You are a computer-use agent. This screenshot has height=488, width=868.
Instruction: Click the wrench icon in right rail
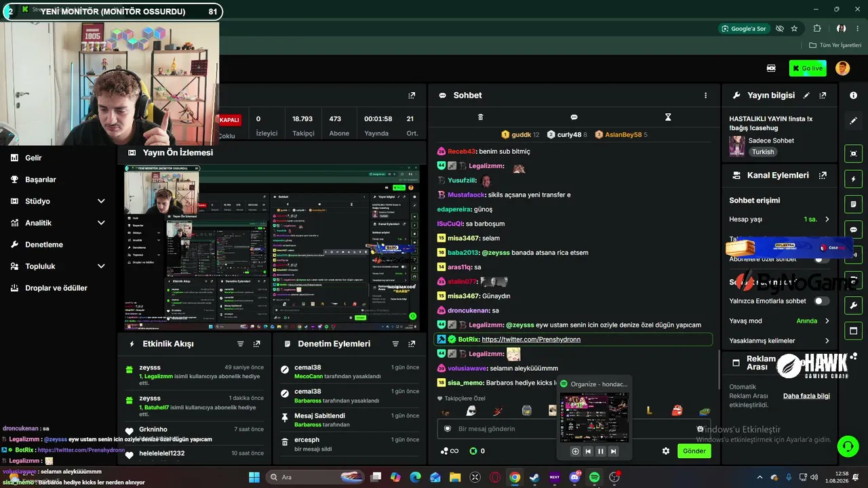coord(853,305)
